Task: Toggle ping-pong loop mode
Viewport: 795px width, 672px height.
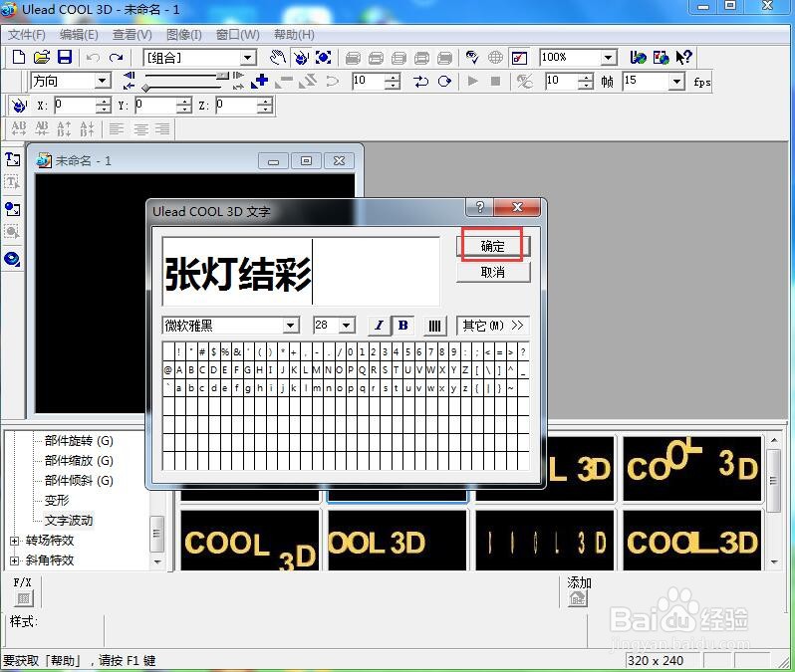Action: (420, 81)
